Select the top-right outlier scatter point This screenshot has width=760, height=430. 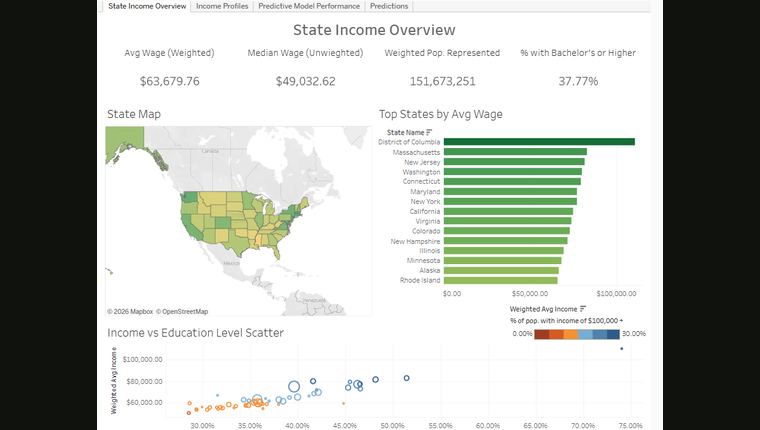click(622, 349)
